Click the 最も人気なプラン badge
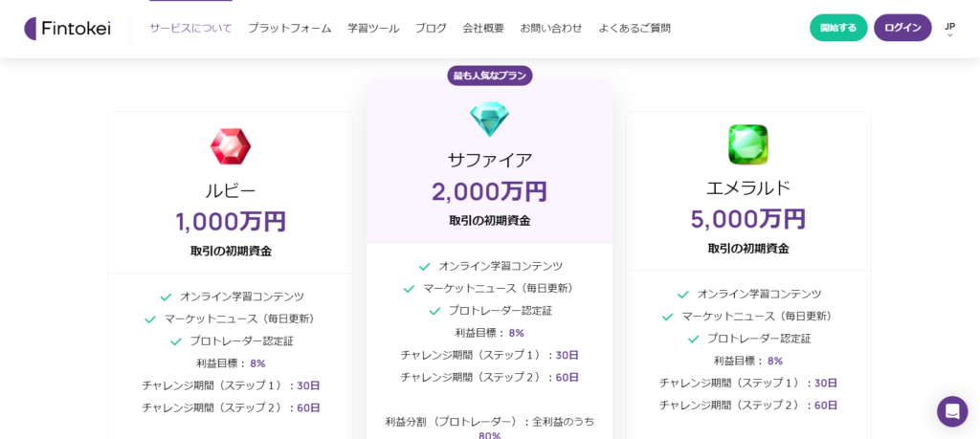This screenshot has width=980, height=439. 489,76
